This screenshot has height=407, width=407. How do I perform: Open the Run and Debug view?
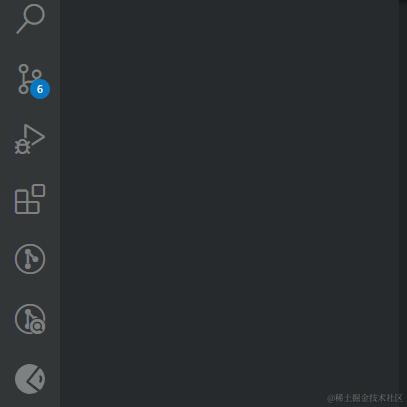tap(30, 139)
